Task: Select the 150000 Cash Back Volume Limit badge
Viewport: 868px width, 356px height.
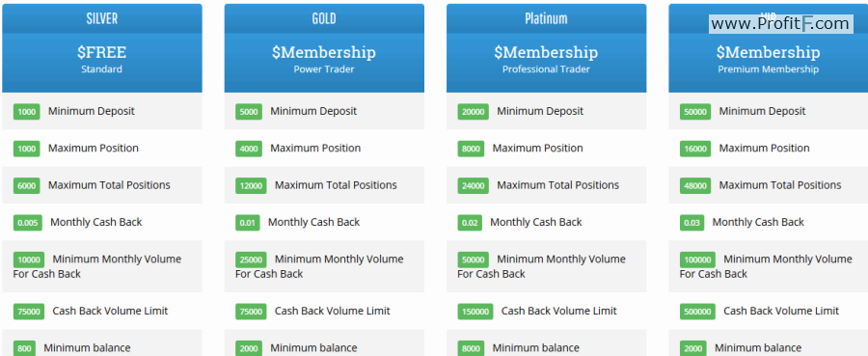Action: click(x=475, y=312)
